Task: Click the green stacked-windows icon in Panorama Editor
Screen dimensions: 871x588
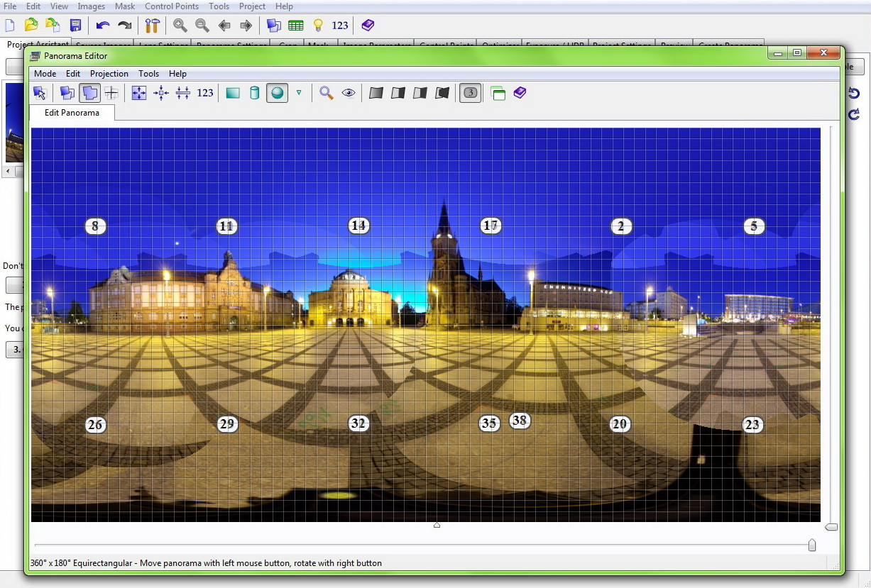Action: (x=498, y=93)
